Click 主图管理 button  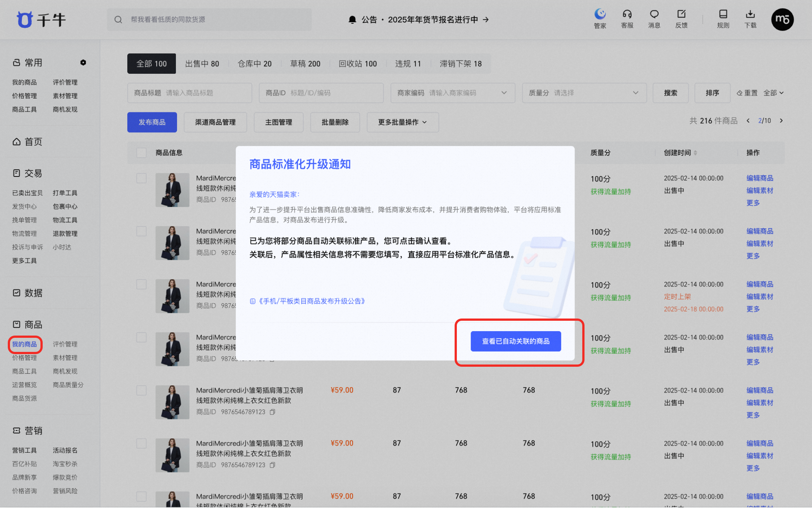tap(279, 122)
